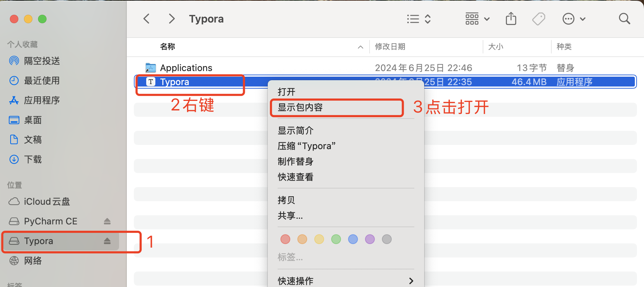The width and height of the screenshot is (644, 287).
Task: Click the 替身 kind cell
Action: pos(565,68)
